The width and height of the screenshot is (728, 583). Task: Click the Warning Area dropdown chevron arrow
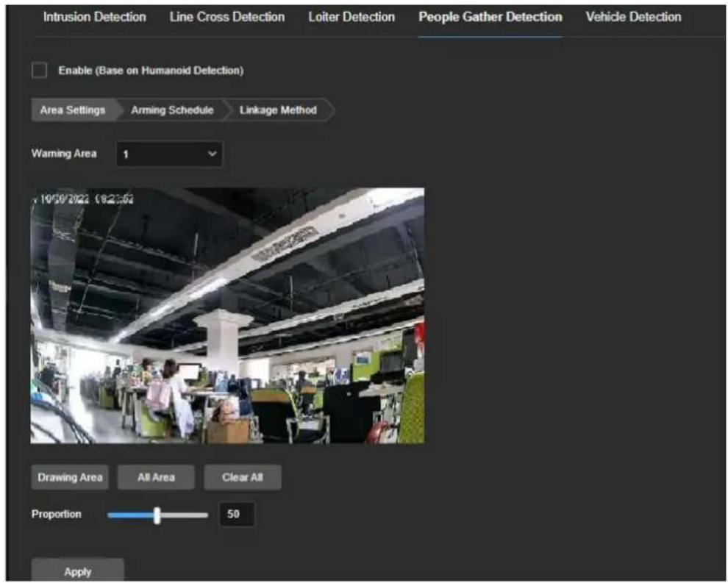[213, 154]
